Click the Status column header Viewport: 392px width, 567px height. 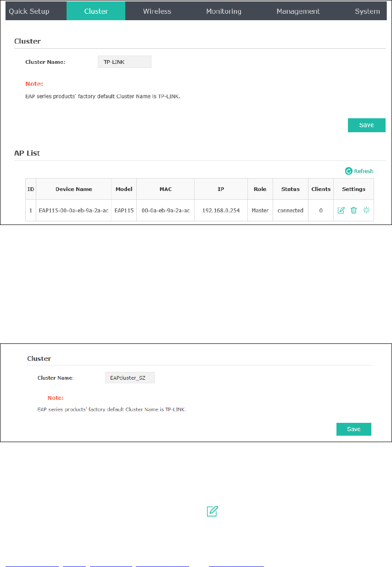[x=291, y=189]
